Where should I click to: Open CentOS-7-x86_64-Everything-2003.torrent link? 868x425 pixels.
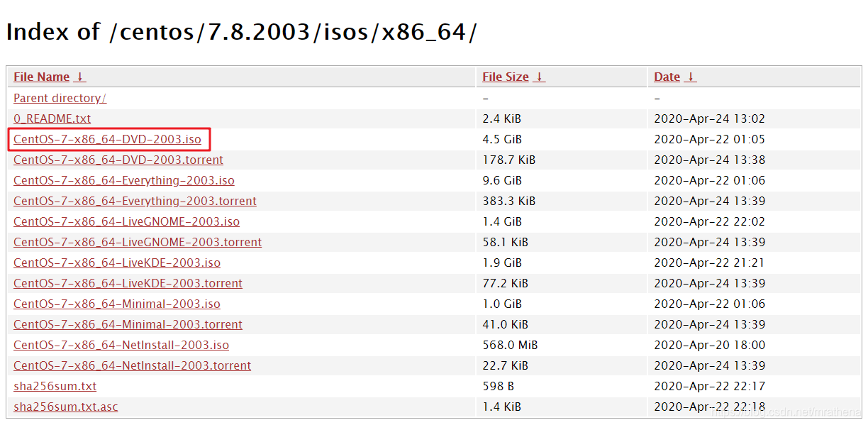[x=135, y=201]
